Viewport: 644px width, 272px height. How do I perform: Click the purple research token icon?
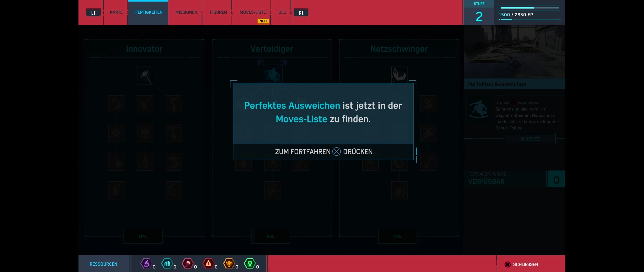pyautogui.click(x=146, y=264)
